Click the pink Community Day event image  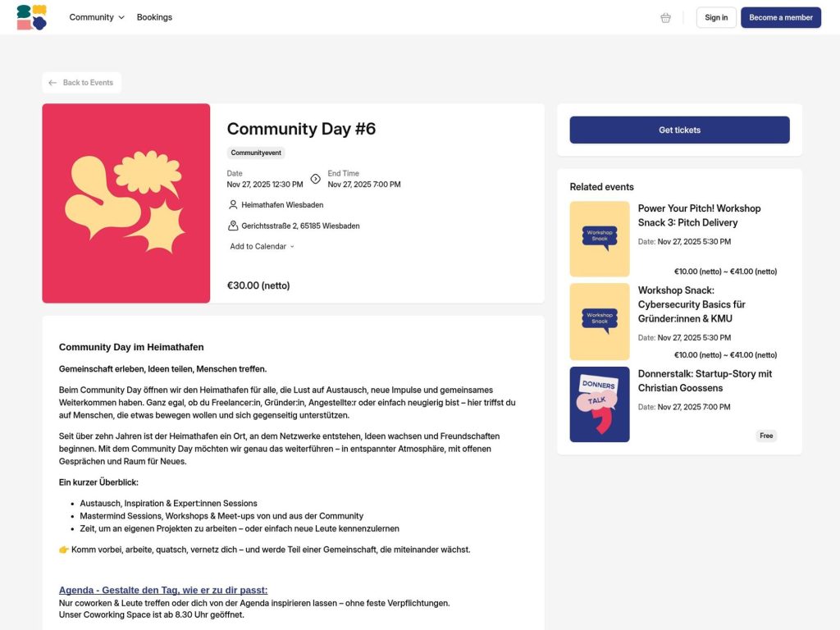click(x=126, y=202)
